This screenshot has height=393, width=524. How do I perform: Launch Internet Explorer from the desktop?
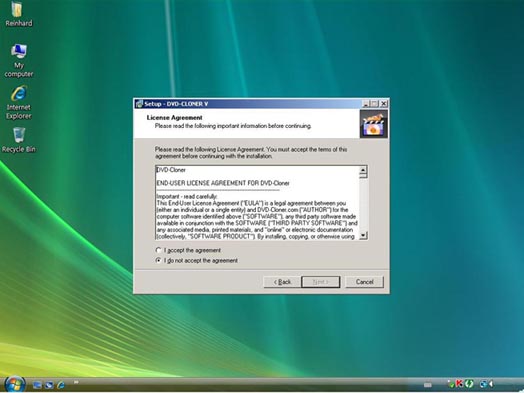tap(18, 102)
